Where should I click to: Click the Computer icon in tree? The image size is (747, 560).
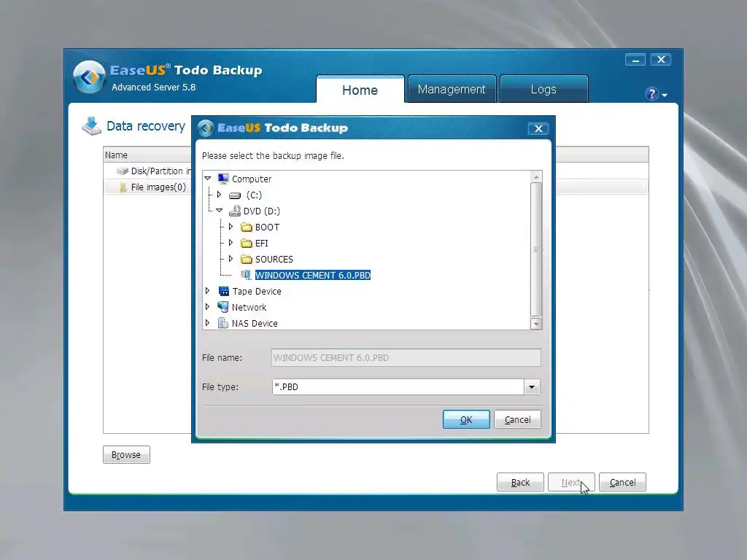[223, 179]
